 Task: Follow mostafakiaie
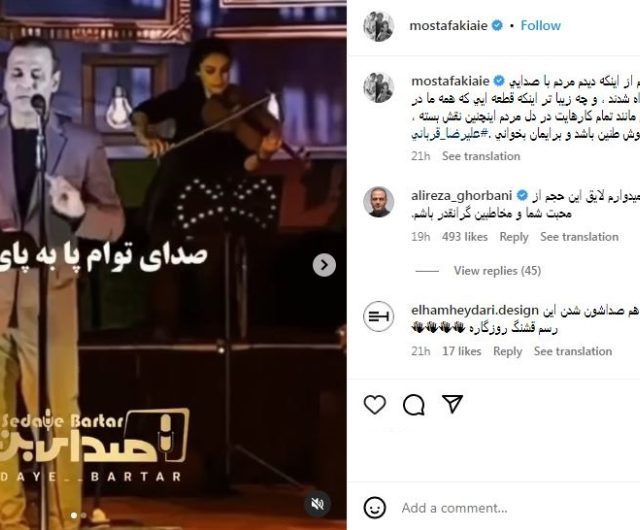pyautogui.click(x=540, y=25)
